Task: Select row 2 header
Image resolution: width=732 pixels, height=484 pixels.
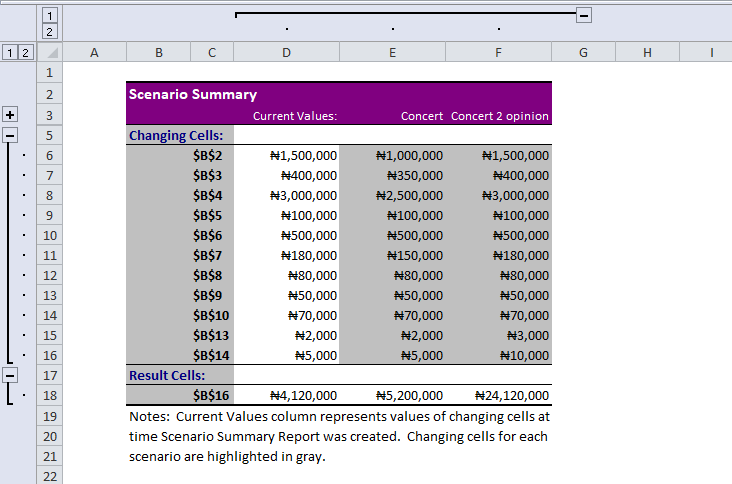Action: [49, 94]
